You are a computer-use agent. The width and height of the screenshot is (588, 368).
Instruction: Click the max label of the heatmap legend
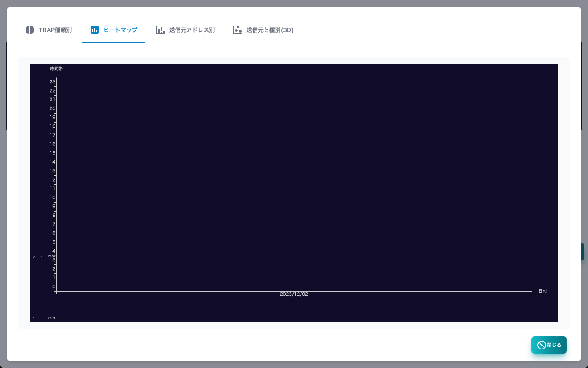coord(52,256)
